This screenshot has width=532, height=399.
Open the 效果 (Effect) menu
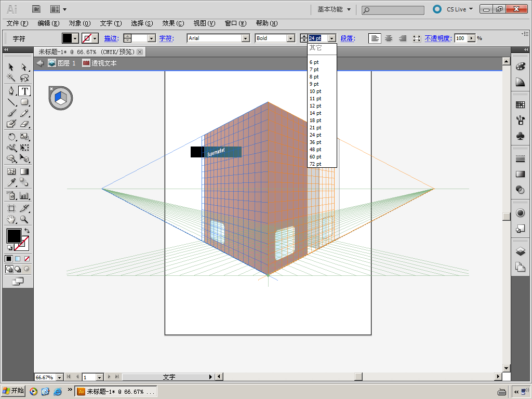(173, 23)
